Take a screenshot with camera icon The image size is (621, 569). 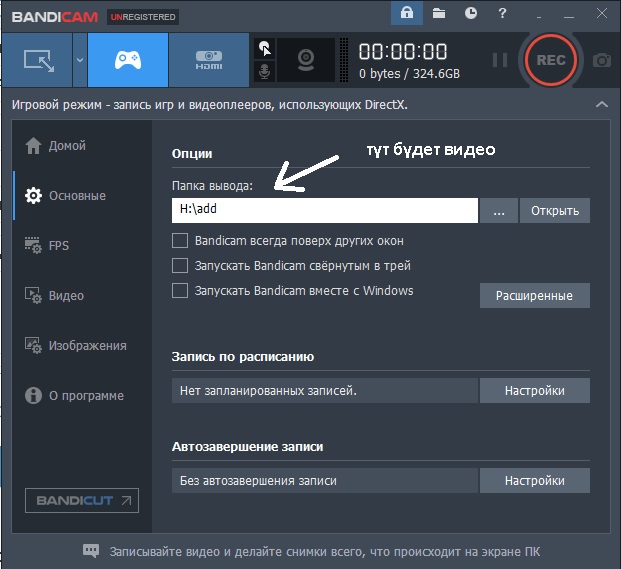pyautogui.click(x=601, y=60)
